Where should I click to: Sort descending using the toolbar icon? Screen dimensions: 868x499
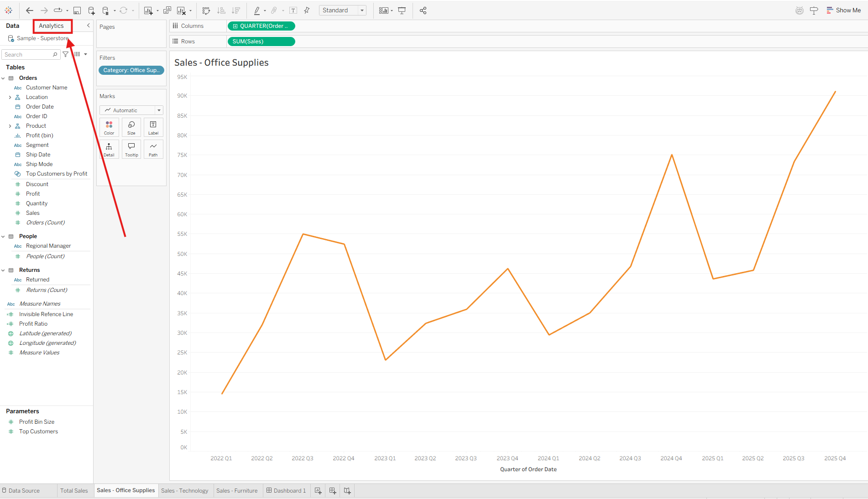236,10
